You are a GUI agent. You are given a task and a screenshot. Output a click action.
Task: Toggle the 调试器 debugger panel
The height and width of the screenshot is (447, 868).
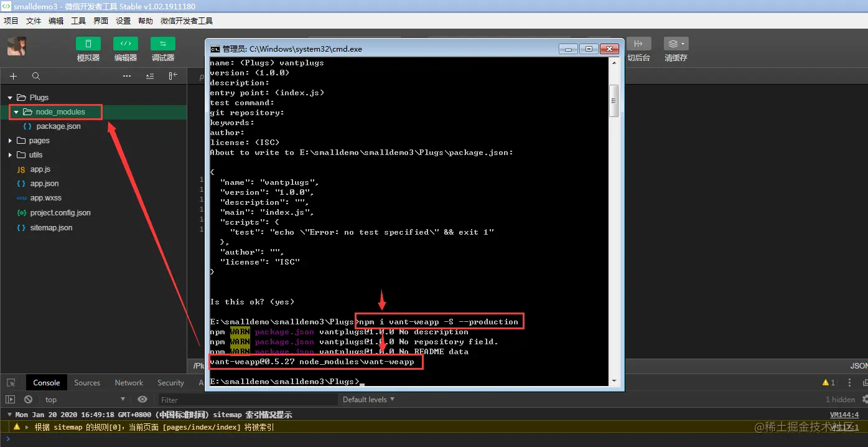click(162, 44)
